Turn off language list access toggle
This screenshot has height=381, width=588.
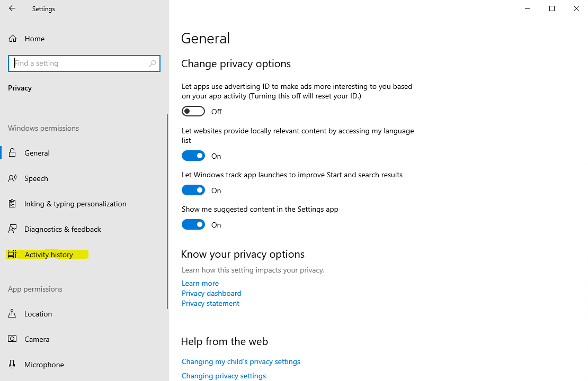tap(193, 156)
